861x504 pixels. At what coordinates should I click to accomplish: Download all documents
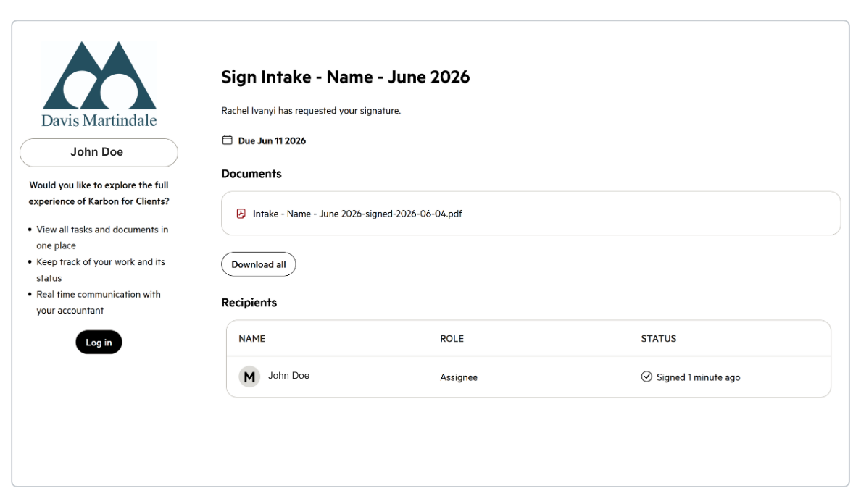pos(259,264)
